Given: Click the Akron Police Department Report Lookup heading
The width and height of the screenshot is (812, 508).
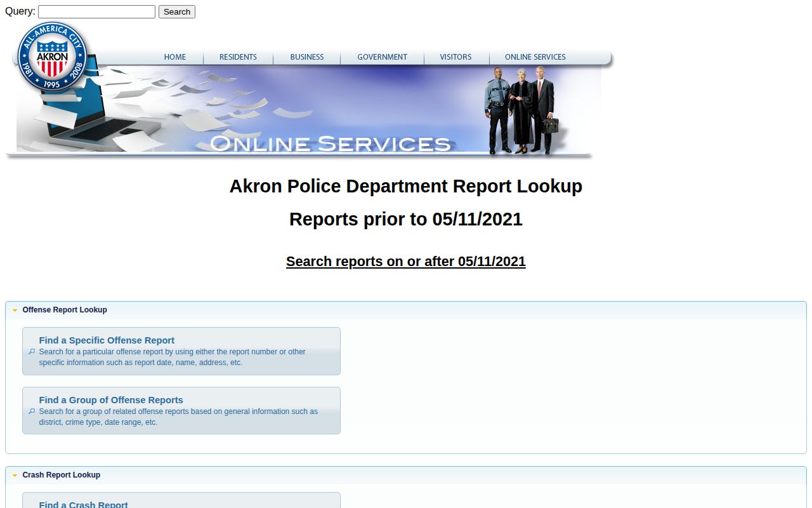Looking at the screenshot, I should [x=406, y=186].
